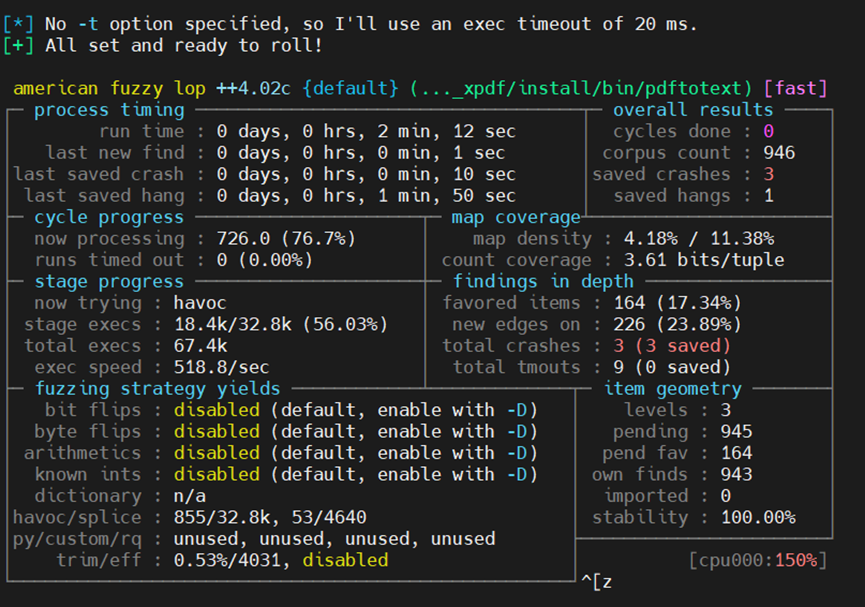
Task: Select the cycles done value 0
Action: pyautogui.click(x=768, y=131)
